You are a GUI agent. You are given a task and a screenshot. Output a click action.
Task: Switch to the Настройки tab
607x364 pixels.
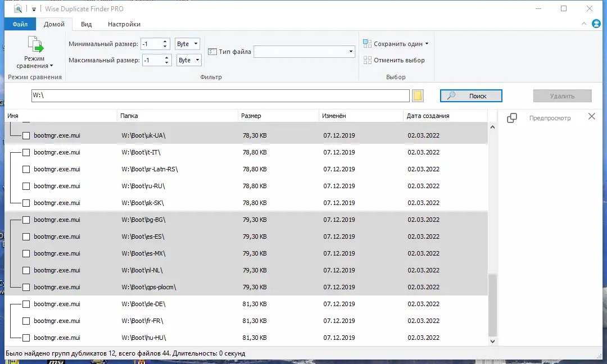(124, 24)
